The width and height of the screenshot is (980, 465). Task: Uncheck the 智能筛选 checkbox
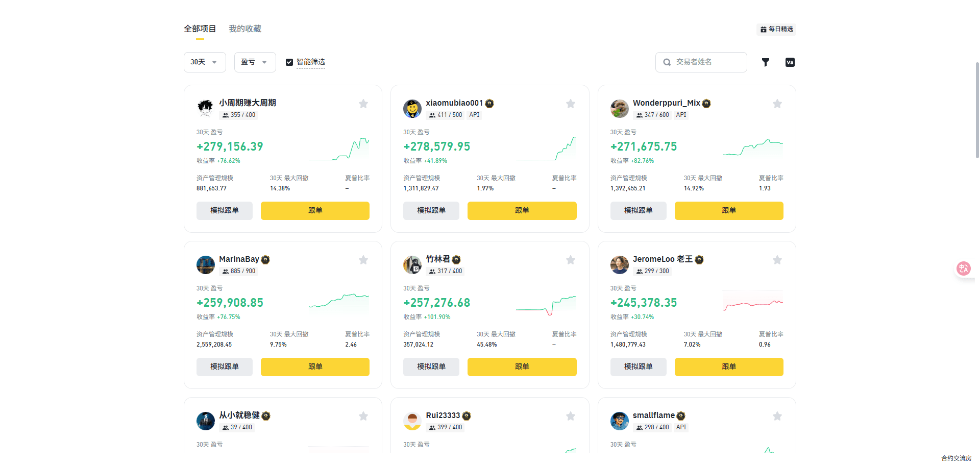tap(289, 62)
